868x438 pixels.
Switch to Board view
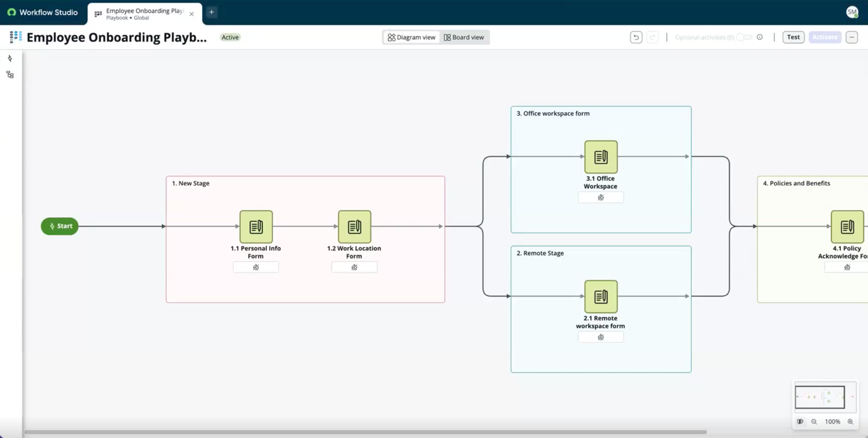tap(464, 37)
